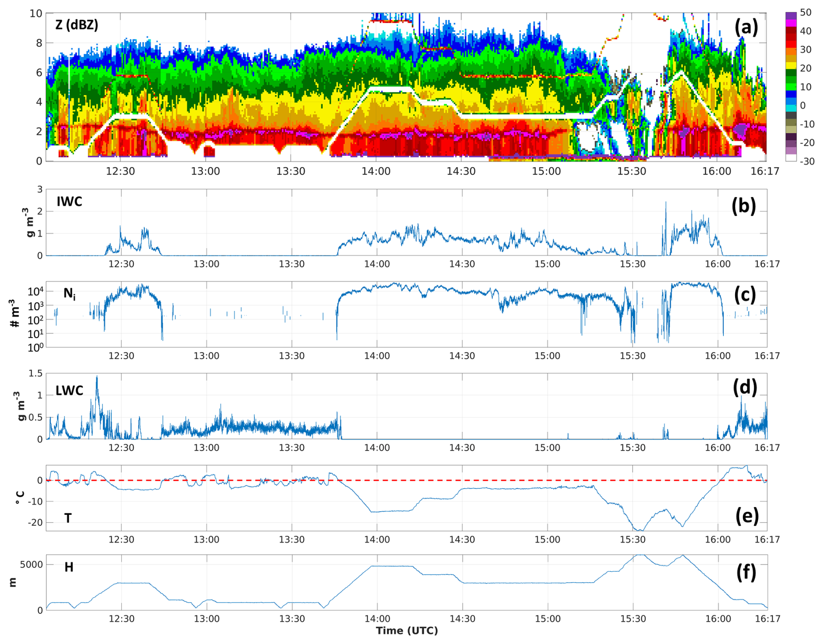823x644 pixels.
Task: Click the 13:00 tick below the LWC panel
Action: point(206,448)
